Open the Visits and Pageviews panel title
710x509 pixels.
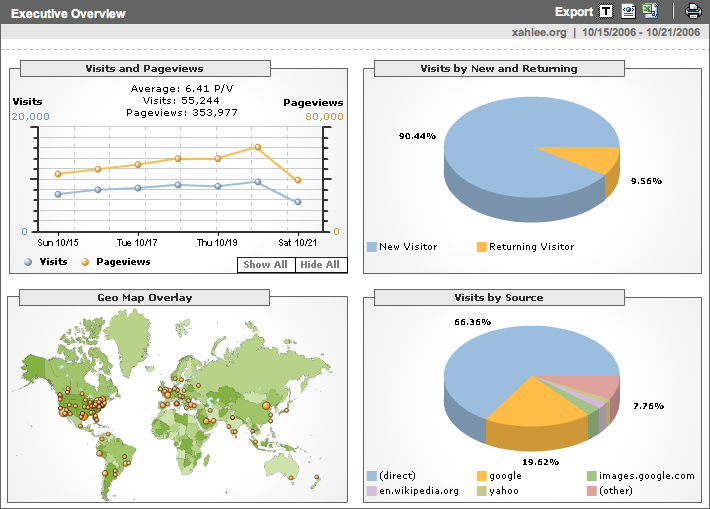tap(145, 69)
